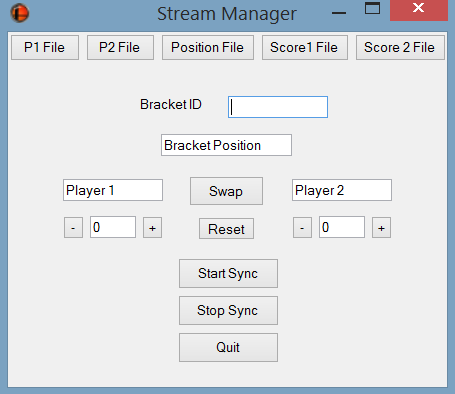Click the Bracket ID label

[171, 104]
